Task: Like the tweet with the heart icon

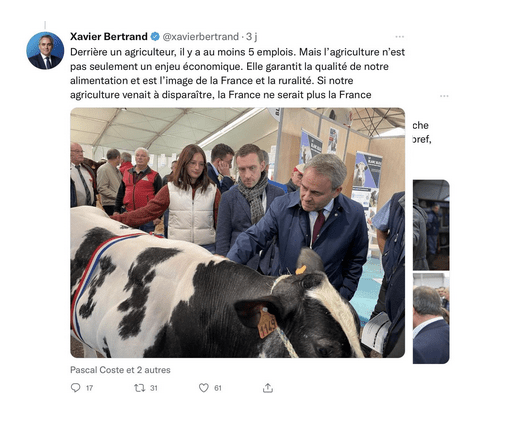Action: coord(204,388)
